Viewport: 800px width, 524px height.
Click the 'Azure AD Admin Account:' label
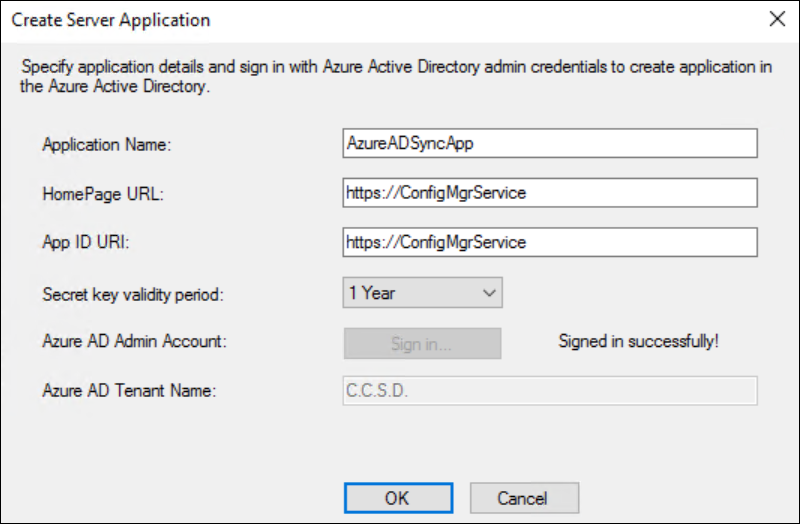pyautogui.click(x=134, y=341)
